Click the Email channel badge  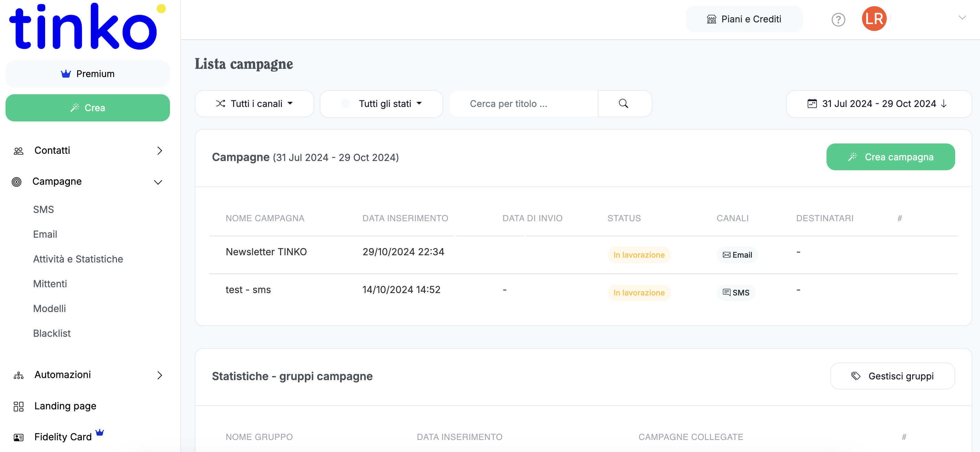(737, 255)
